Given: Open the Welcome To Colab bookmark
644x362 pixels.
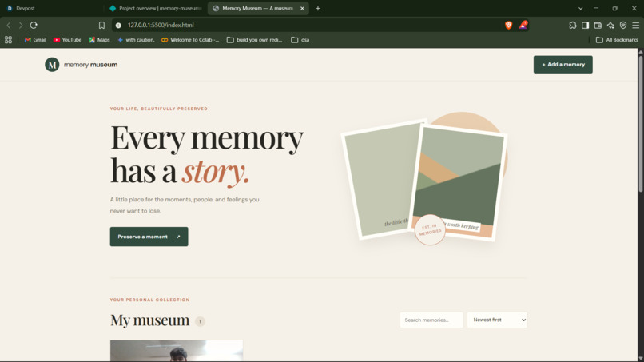Looking at the screenshot, I should tap(190, 40).
